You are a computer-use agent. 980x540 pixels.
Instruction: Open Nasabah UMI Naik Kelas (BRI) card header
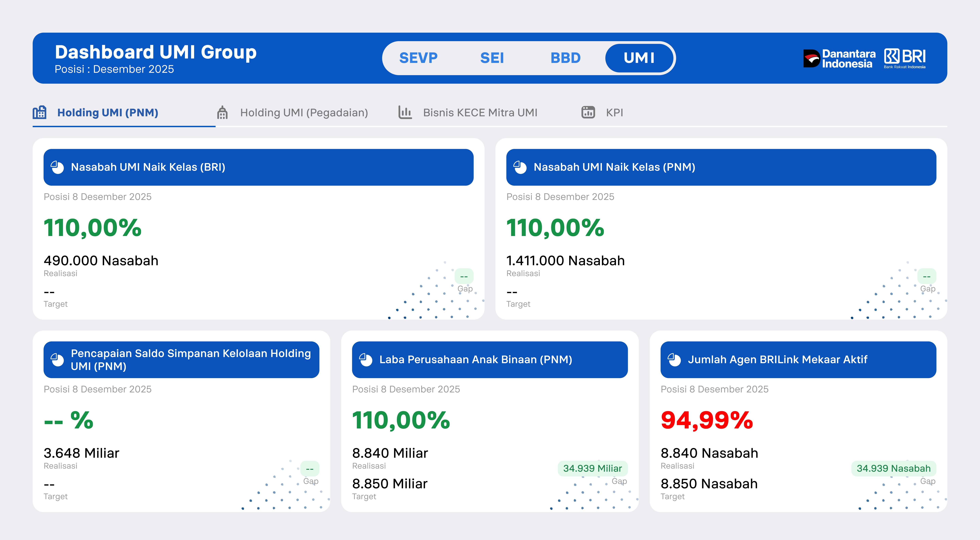pyautogui.click(x=258, y=167)
